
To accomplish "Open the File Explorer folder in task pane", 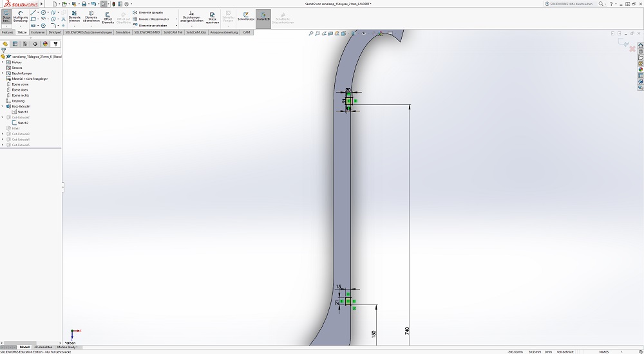I will pos(640,57).
